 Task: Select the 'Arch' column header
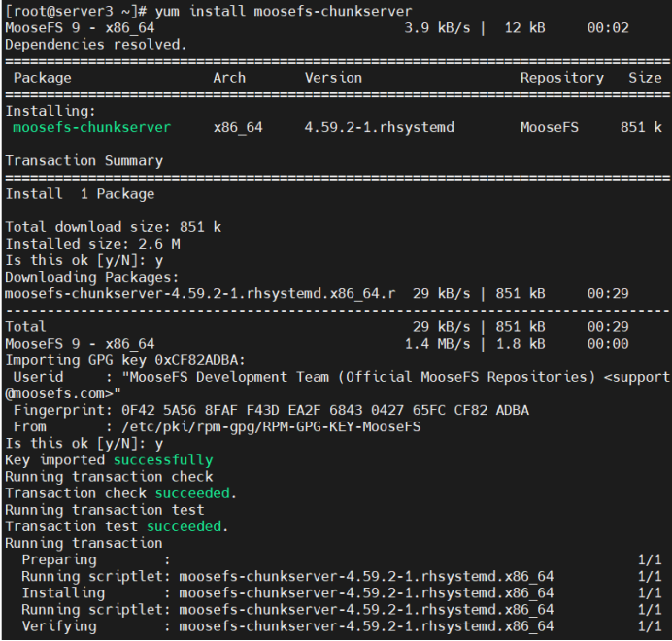pyautogui.click(x=229, y=78)
